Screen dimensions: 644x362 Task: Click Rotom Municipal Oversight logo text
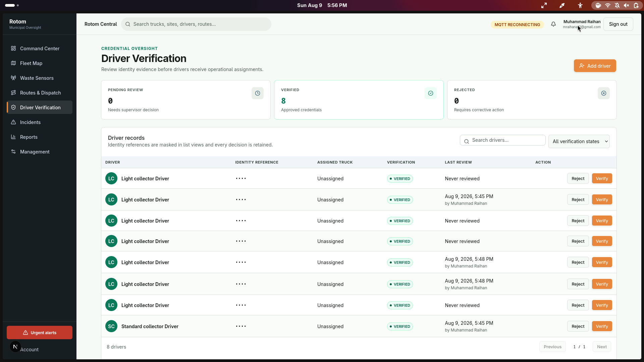tap(25, 24)
